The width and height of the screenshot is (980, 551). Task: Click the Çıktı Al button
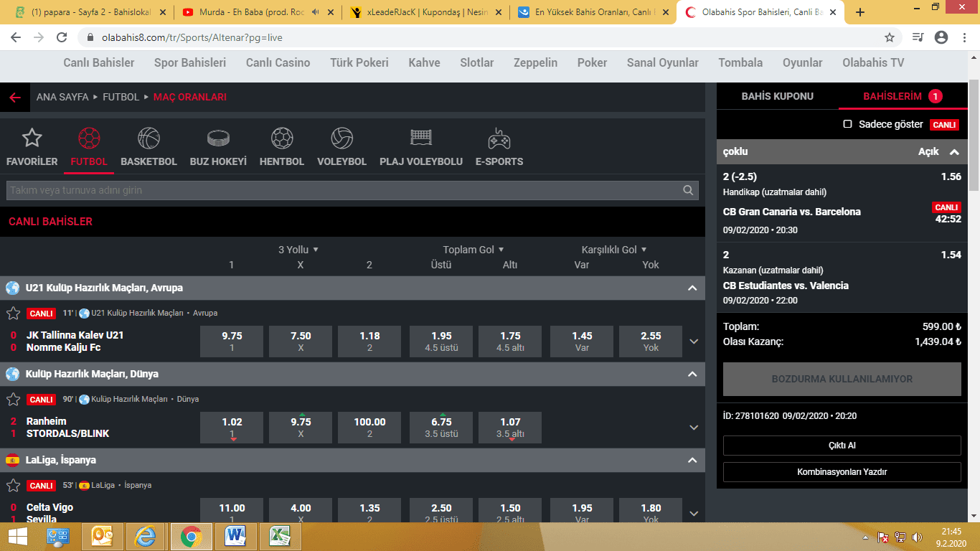[842, 446]
